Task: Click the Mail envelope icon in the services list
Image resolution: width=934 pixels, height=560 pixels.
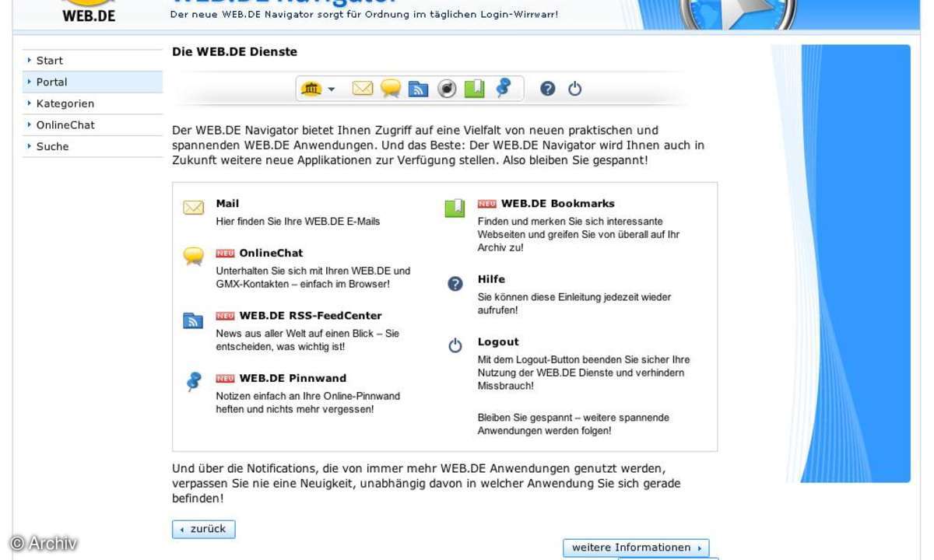Action: 193,208
